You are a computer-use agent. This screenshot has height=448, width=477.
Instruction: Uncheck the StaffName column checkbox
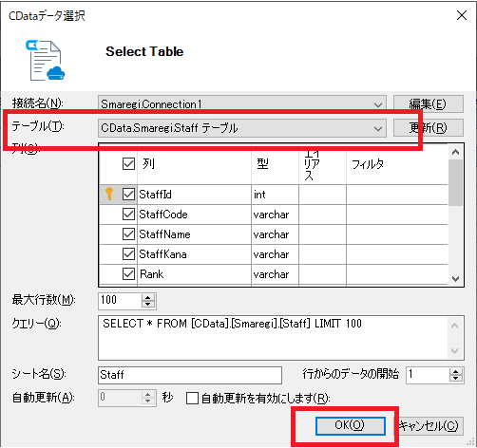(x=128, y=234)
